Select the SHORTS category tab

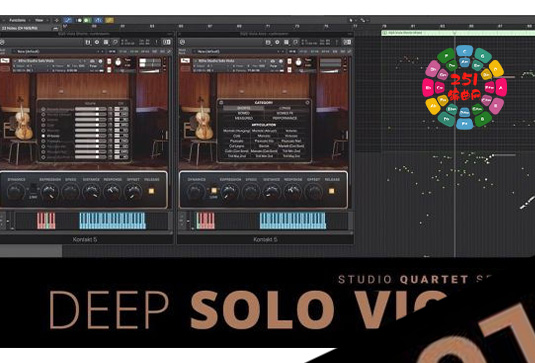tap(244, 108)
